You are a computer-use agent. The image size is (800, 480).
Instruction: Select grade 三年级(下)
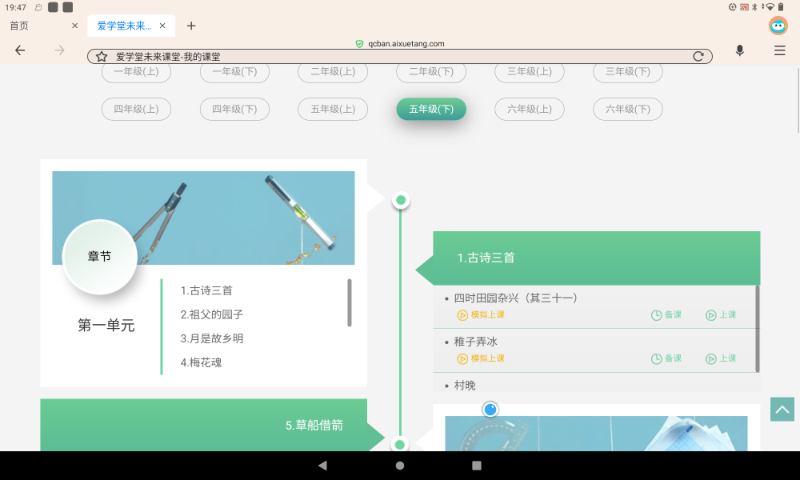pos(628,71)
